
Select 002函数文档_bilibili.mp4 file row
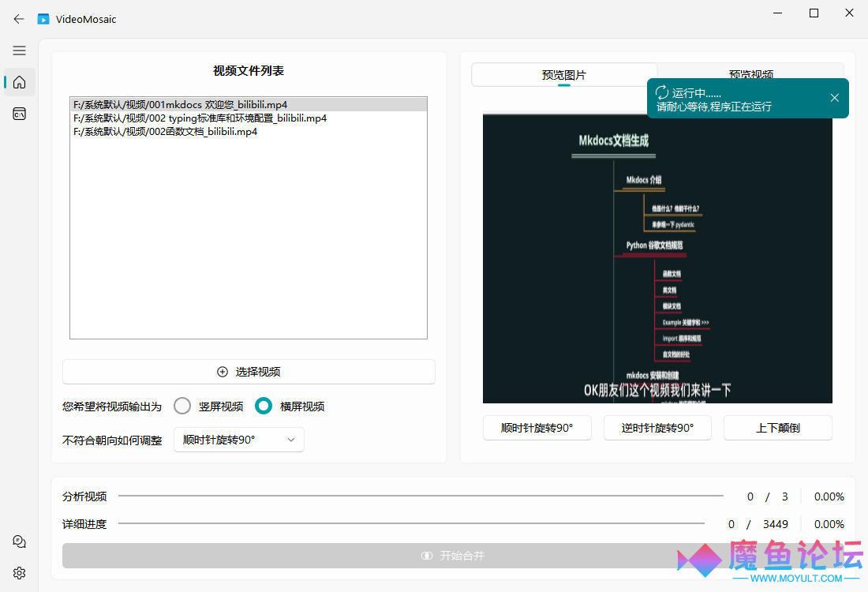[x=249, y=131]
